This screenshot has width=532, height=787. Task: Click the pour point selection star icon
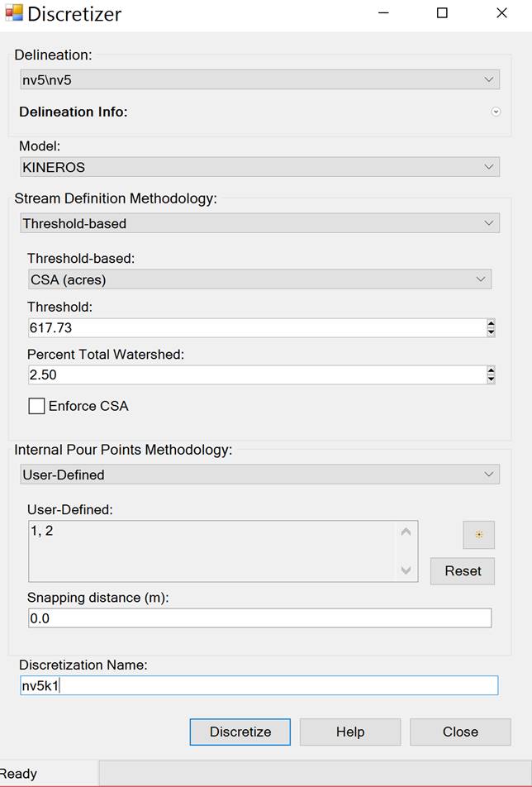point(478,535)
